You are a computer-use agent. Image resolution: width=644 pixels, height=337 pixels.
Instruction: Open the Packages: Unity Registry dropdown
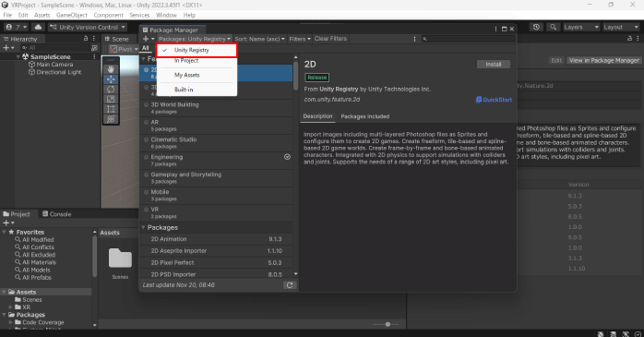coord(195,39)
